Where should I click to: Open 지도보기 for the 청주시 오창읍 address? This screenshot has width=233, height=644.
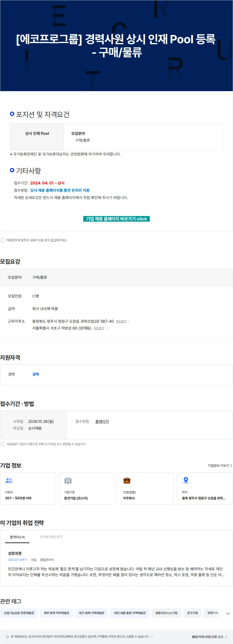[121, 322]
